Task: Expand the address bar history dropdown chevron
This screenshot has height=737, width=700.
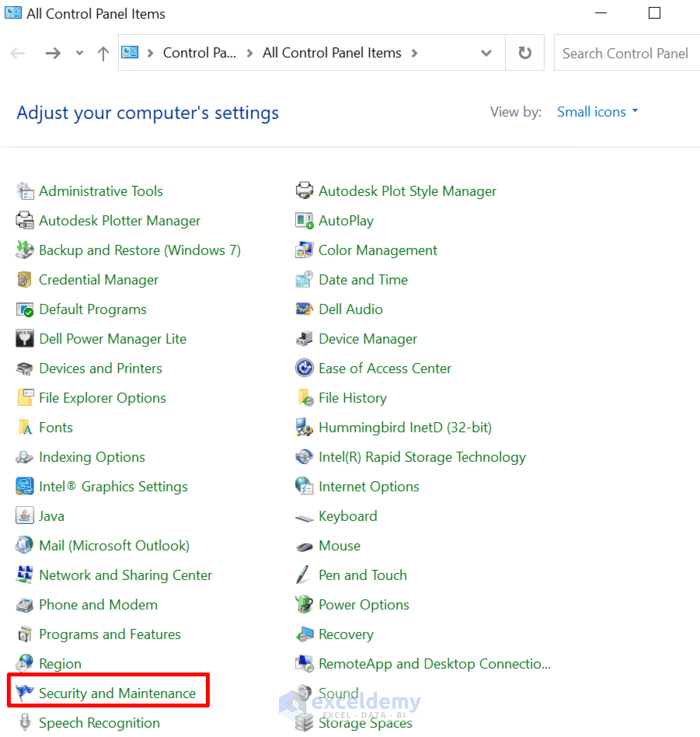Action: click(487, 53)
